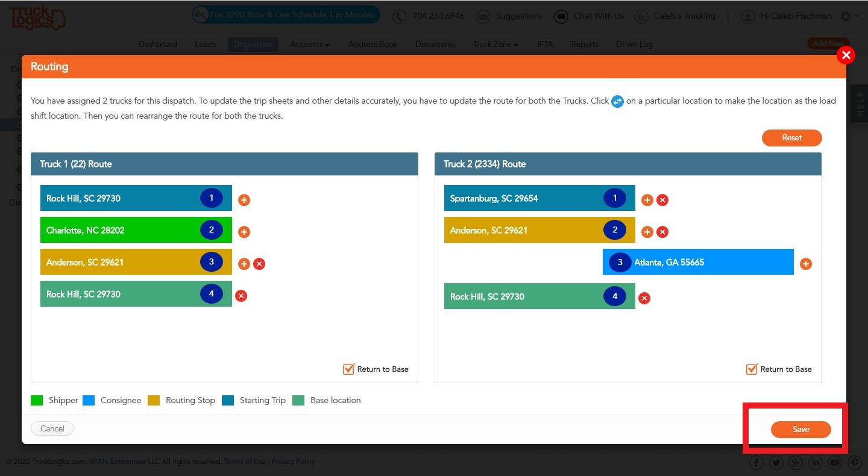This screenshot has width=868, height=476.
Task: Open the Loads tab
Action: pyautogui.click(x=206, y=44)
